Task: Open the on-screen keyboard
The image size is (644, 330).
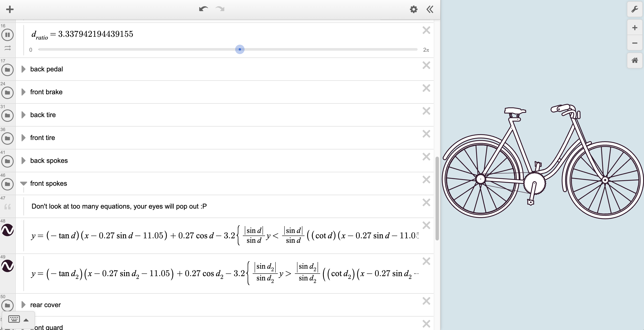Action: pos(14,319)
